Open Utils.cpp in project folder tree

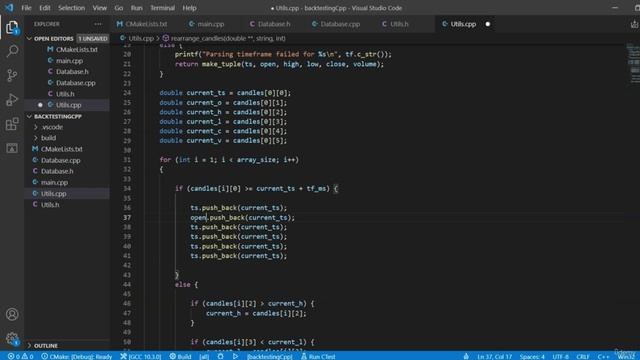click(x=53, y=193)
